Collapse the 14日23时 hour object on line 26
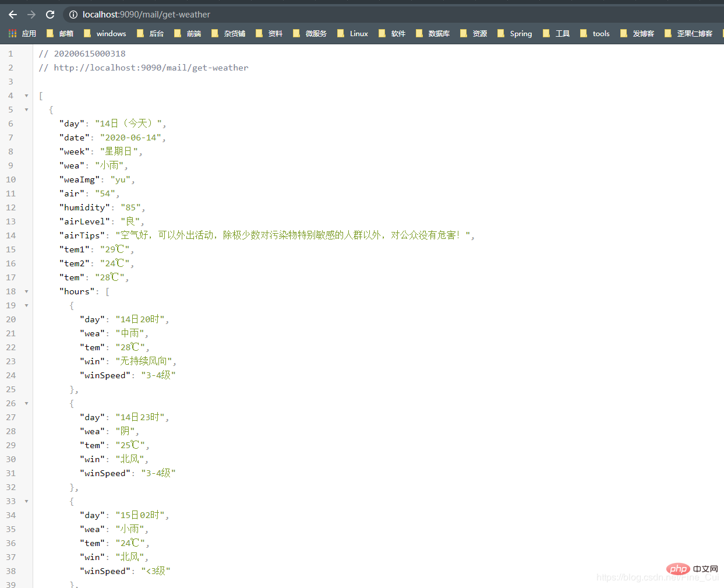Screen dimensions: 724x588 pos(26,403)
